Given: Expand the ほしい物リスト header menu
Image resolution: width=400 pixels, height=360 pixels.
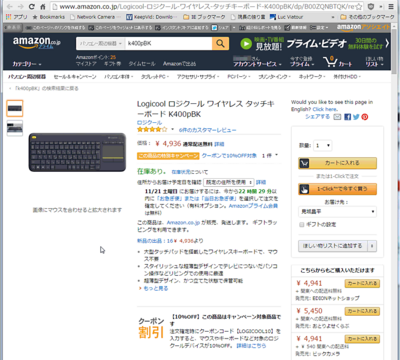Looking at the screenshot, I should (374, 62).
